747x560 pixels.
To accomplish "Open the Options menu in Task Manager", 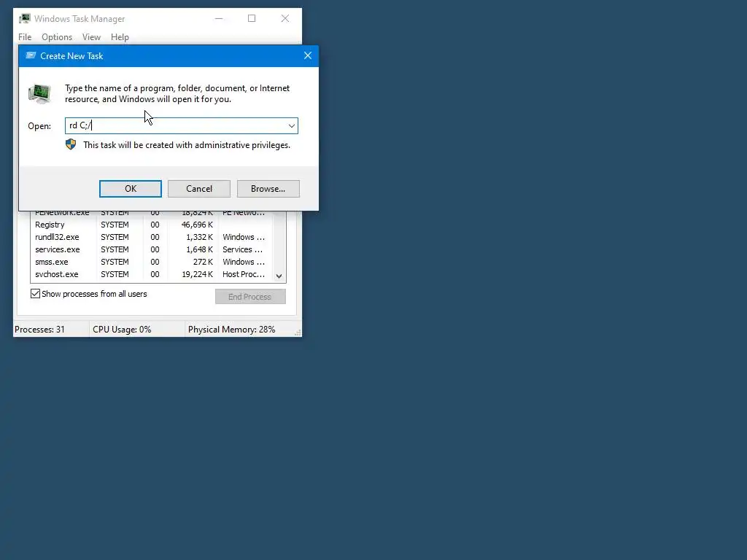I will pos(57,37).
